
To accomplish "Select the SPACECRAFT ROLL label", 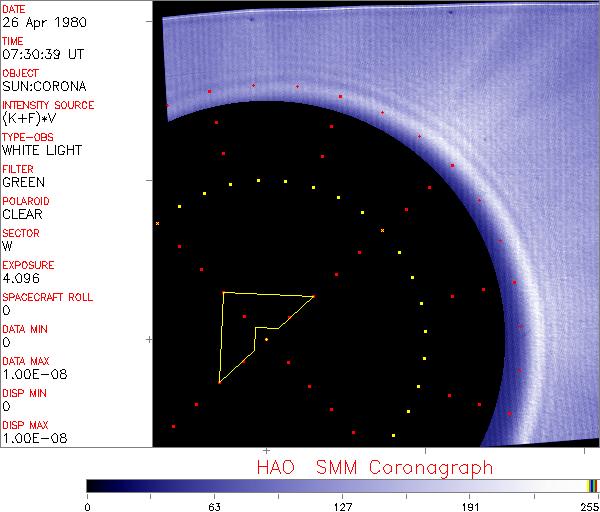I will (48, 297).
